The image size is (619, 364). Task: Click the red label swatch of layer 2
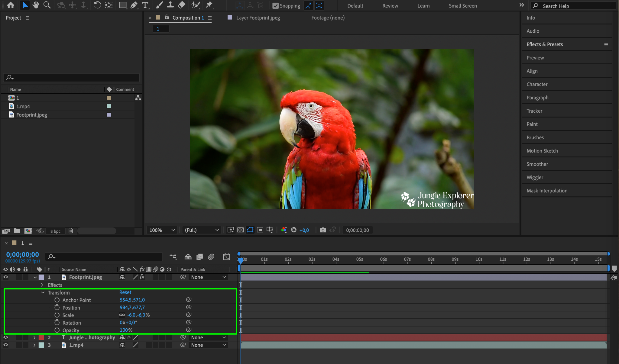pyautogui.click(x=41, y=337)
